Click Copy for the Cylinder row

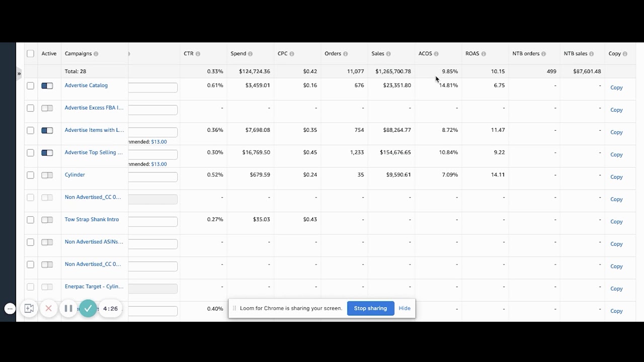point(616,177)
